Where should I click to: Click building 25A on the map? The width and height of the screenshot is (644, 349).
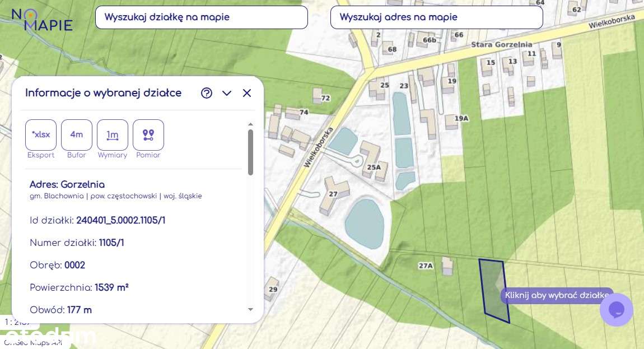(x=374, y=161)
